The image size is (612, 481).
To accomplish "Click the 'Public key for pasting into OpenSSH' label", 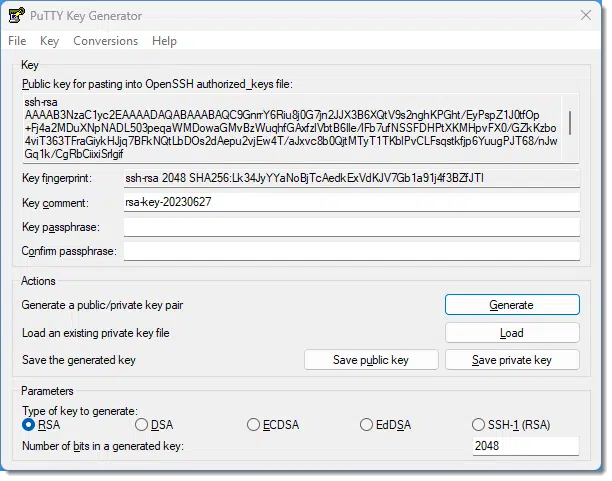I will (157, 84).
